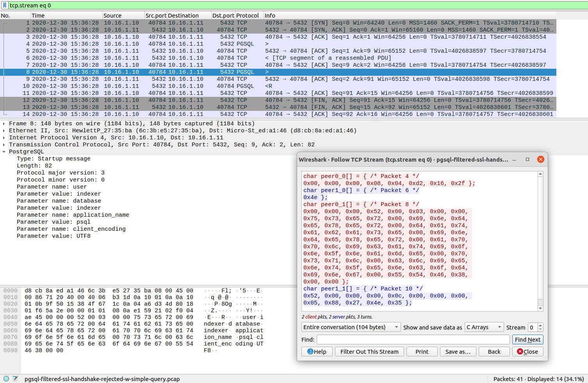Expand the Ethernet II details
Image resolution: width=588 pixels, height=383 pixels.
pyautogui.click(x=4, y=131)
